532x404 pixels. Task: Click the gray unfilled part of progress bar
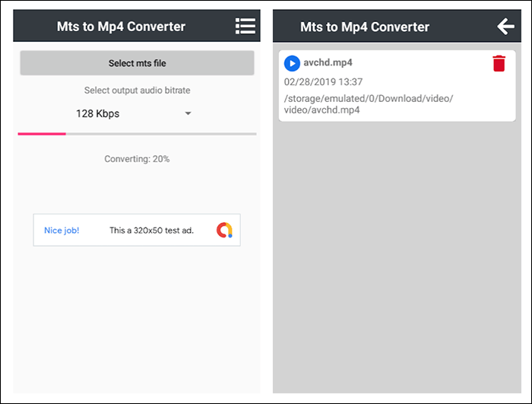tap(161, 134)
